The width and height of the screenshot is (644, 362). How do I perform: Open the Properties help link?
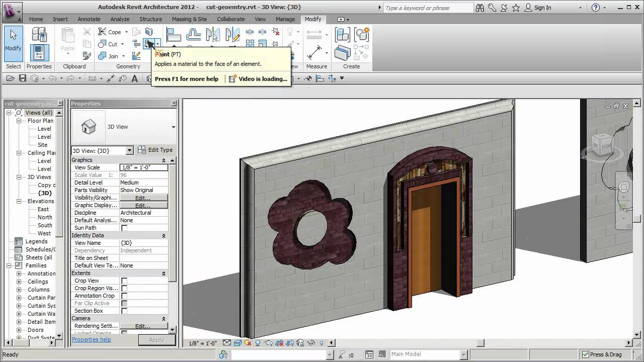pos(91,340)
